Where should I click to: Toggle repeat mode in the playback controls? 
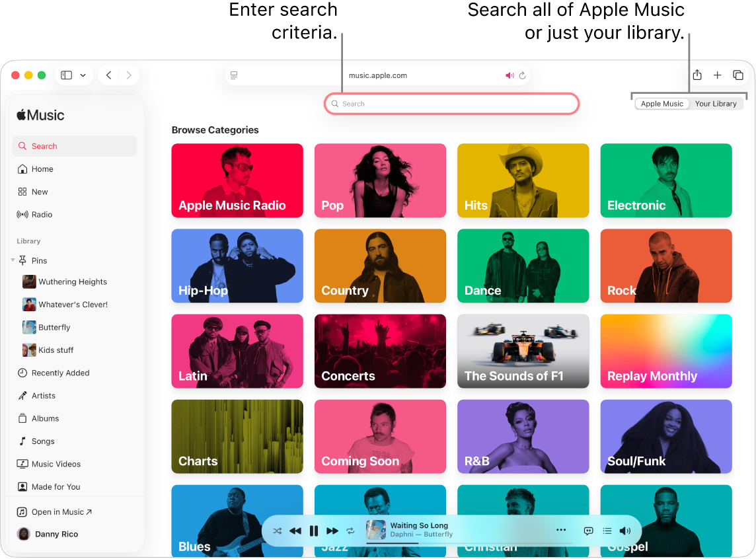351,531
